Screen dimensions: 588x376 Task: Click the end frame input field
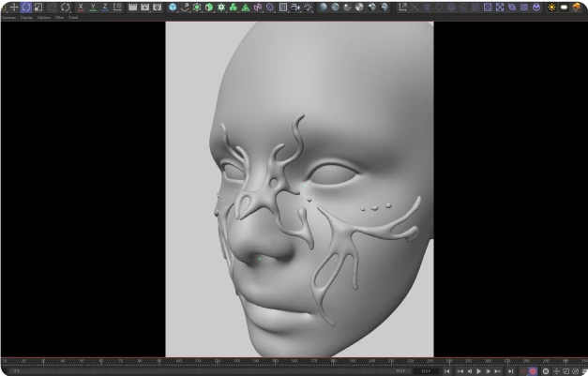(x=426, y=371)
